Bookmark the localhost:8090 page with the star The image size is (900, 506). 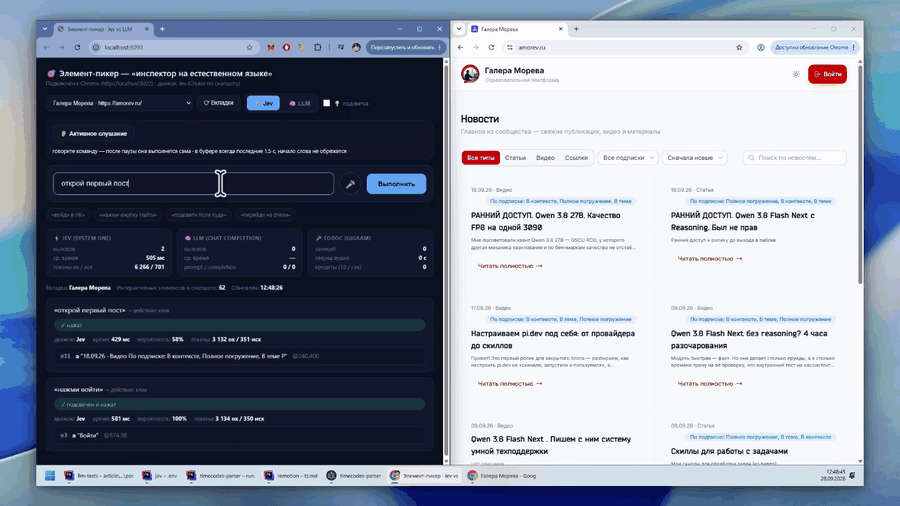[249, 48]
